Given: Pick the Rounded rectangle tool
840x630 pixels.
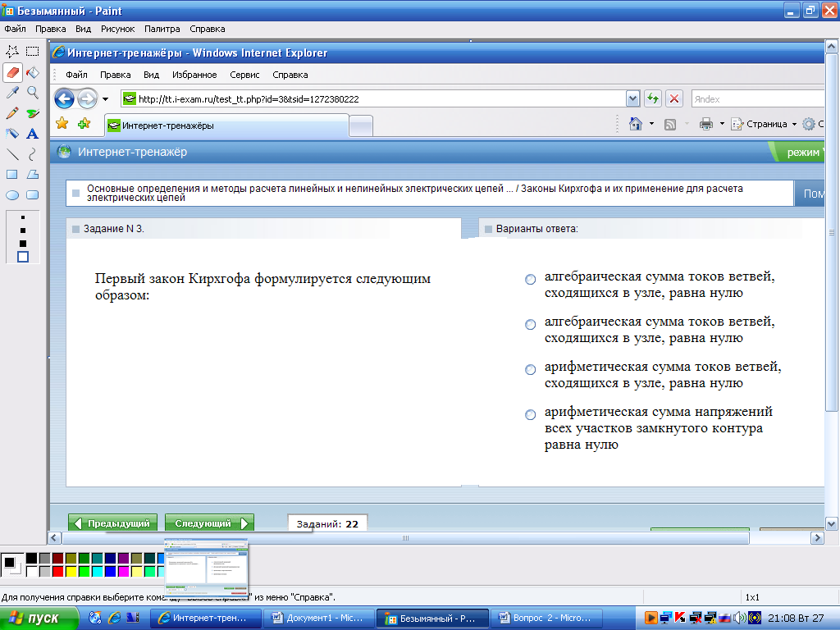Looking at the screenshot, I should coord(33,195).
